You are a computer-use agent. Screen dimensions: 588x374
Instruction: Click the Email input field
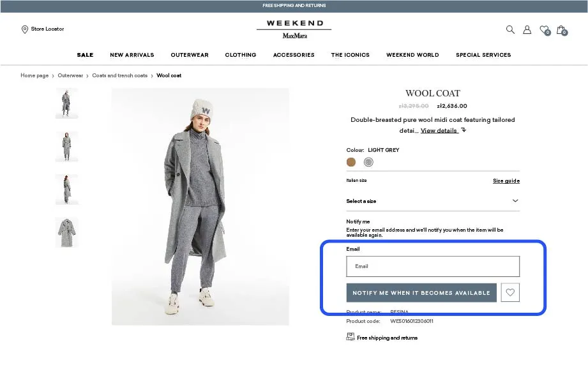tap(433, 266)
